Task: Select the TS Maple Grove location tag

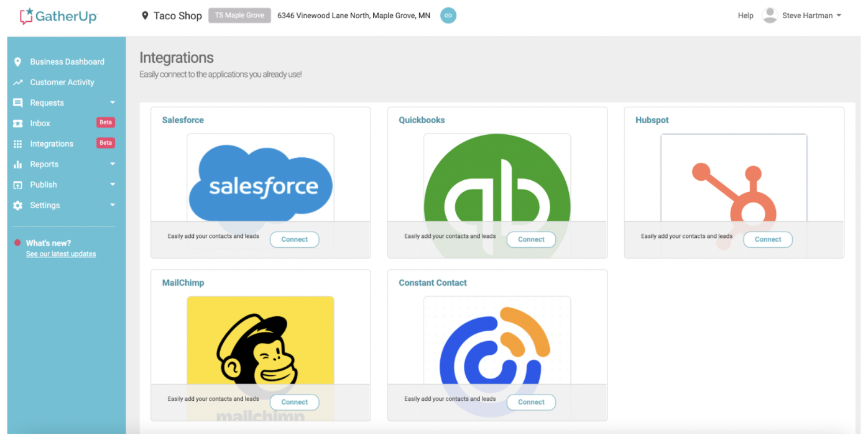Action: point(239,15)
